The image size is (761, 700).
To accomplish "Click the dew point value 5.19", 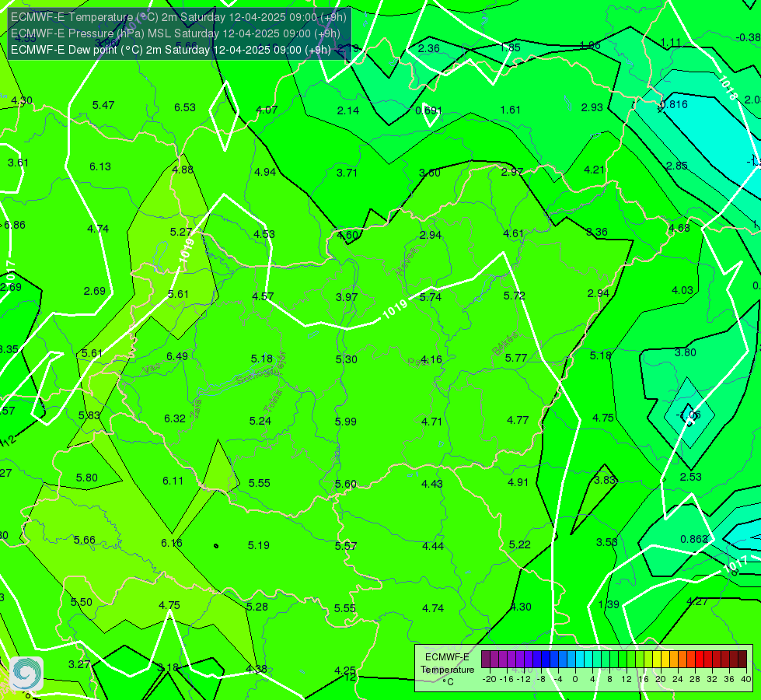I will (x=259, y=545).
